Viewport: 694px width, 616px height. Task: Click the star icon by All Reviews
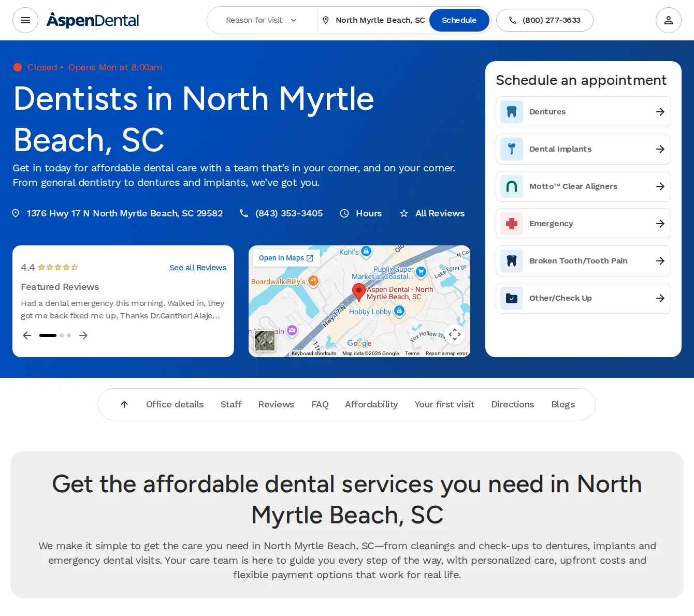[x=404, y=213]
